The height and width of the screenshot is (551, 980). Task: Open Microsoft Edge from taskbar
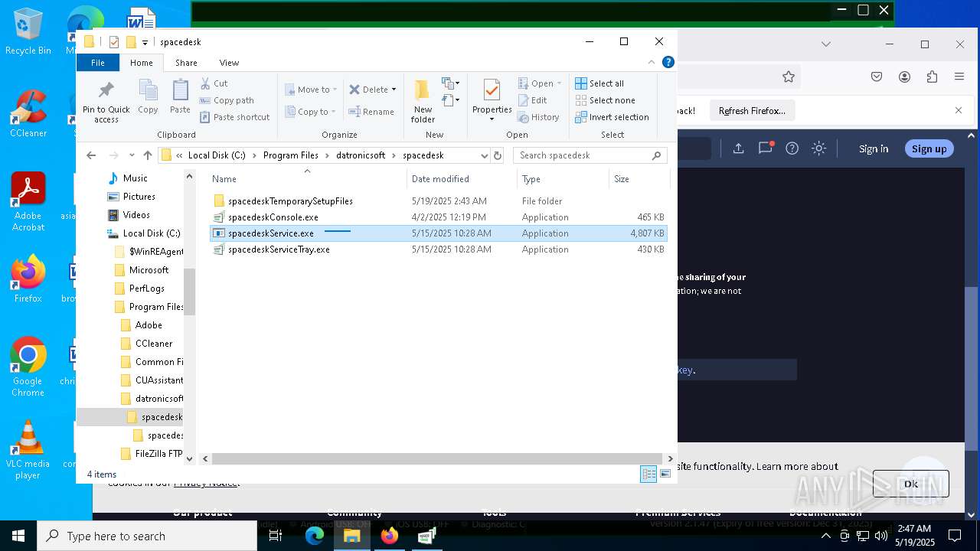tap(315, 536)
